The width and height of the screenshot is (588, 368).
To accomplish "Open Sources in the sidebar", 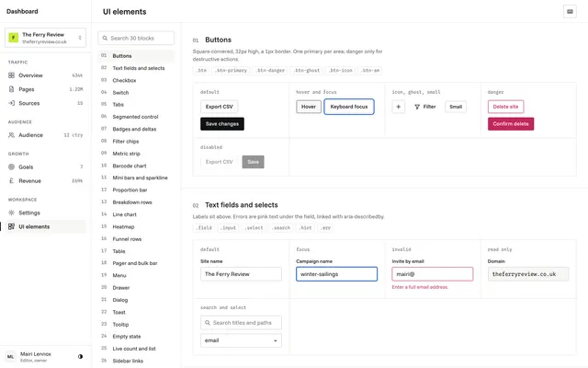I will (45, 103).
